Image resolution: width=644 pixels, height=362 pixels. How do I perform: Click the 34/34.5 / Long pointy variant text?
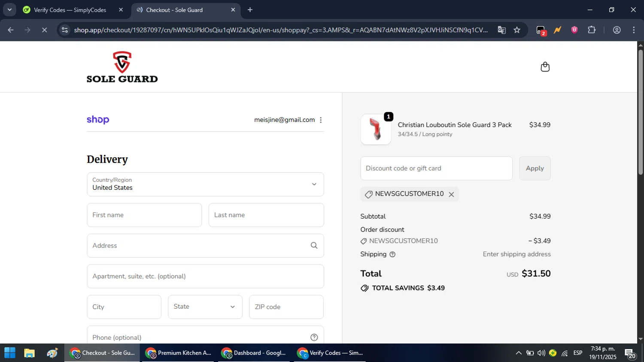[425, 134]
